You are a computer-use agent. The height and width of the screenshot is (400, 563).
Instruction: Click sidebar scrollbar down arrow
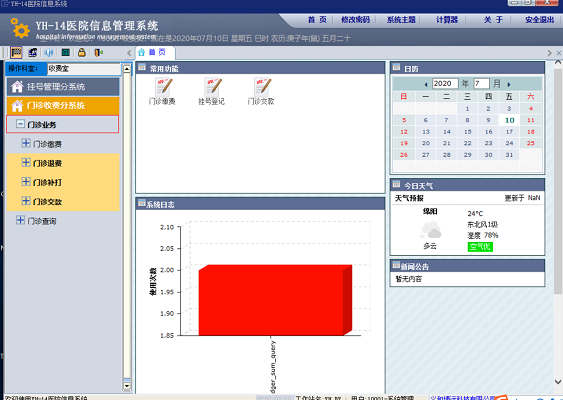(x=127, y=386)
